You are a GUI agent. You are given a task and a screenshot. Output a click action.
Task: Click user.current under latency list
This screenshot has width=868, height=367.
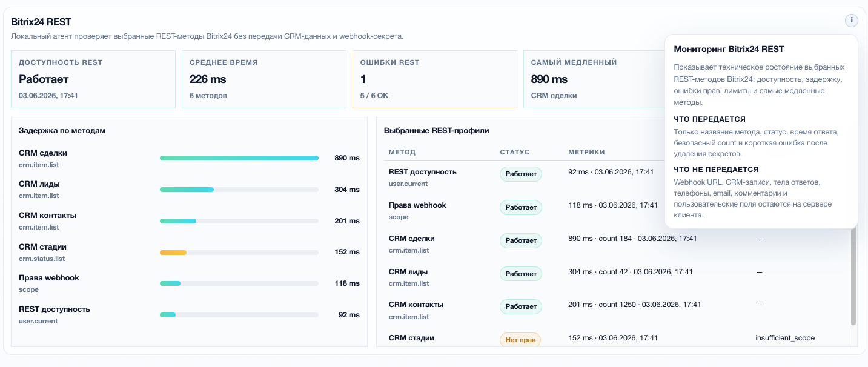pyautogui.click(x=38, y=321)
